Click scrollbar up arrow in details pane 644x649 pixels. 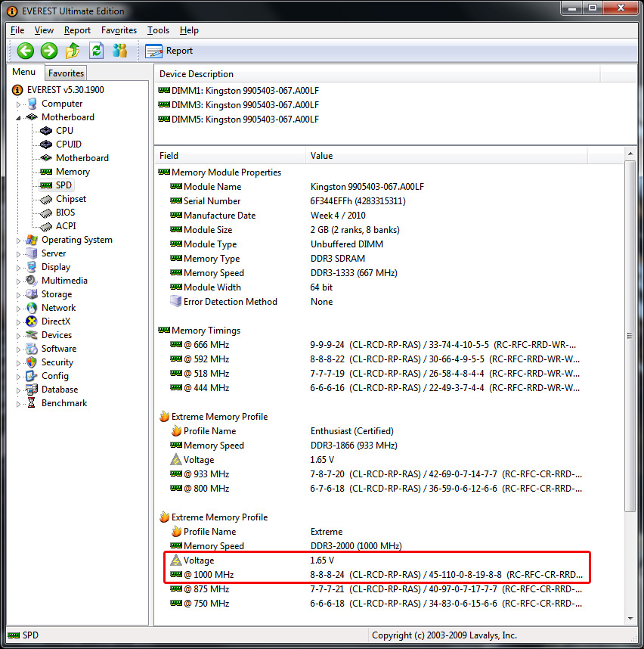click(630, 154)
